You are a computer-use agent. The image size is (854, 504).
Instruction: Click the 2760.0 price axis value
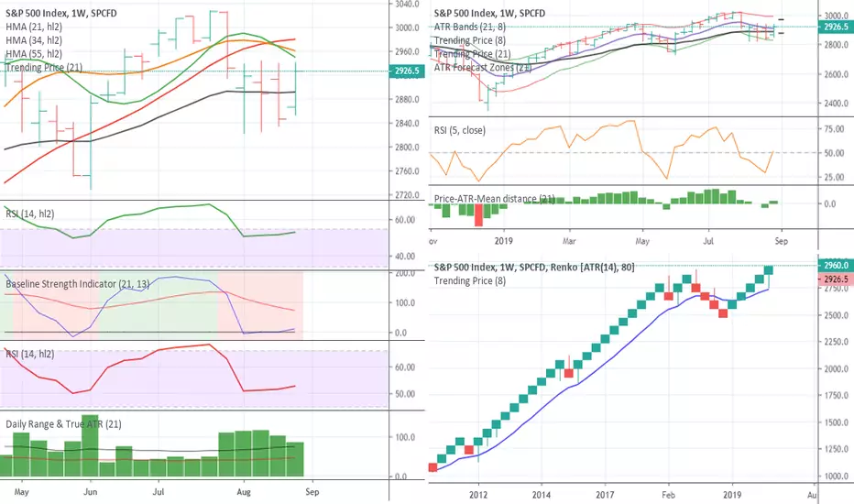coord(407,171)
